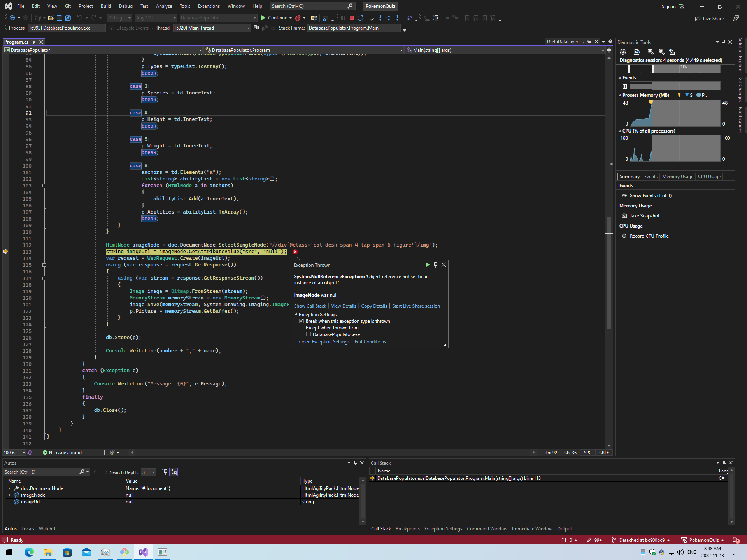Click the editor vertical scrollbar thumb
The height and width of the screenshot is (560, 747).
609,272
